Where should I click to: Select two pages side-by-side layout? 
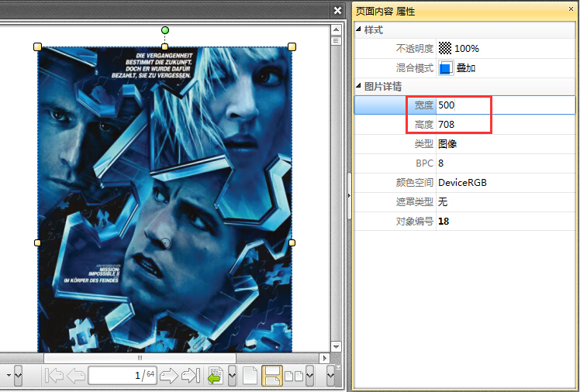(x=294, y=376)
